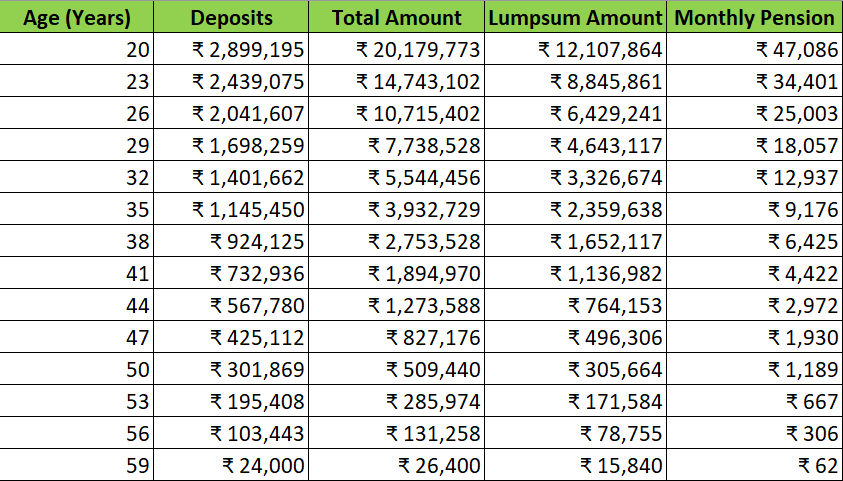843x481 pixels.
Task: Select lumpsum amount ₹ 1,136,982
Action: (x=606, y=274)
